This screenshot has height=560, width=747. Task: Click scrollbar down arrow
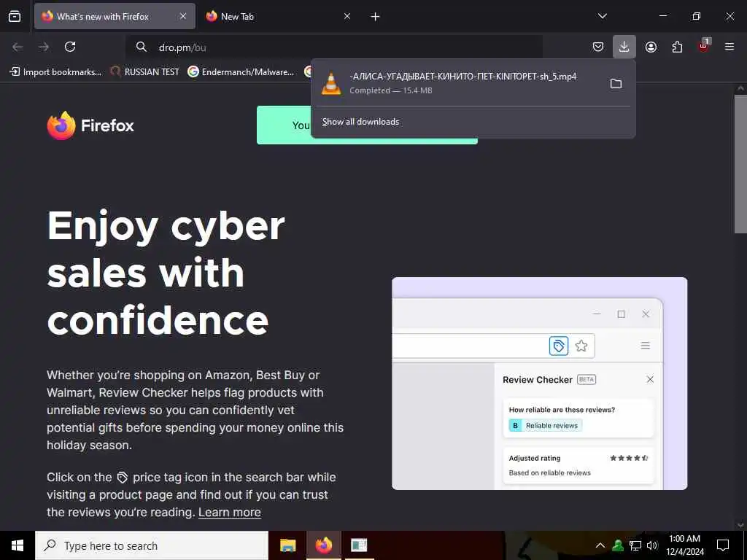click(x=740, y=525)
